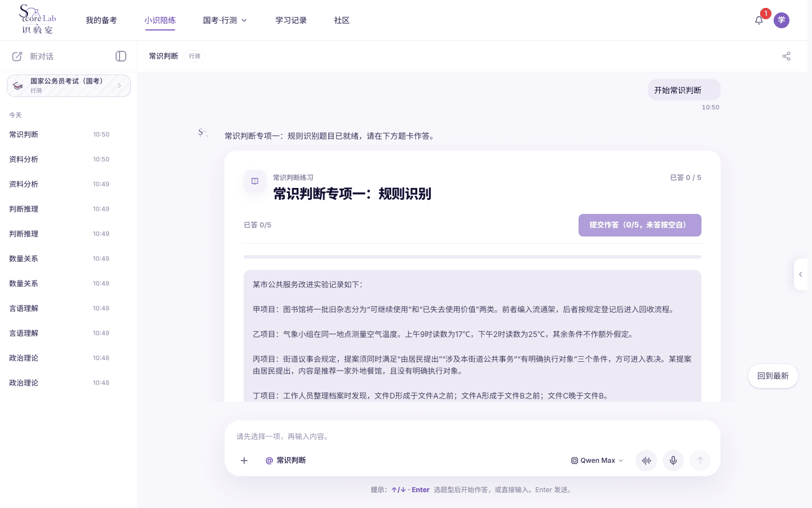Viewport: 812px width, 508px height.
Task: Focus the message input field
Action: point(473,436)
